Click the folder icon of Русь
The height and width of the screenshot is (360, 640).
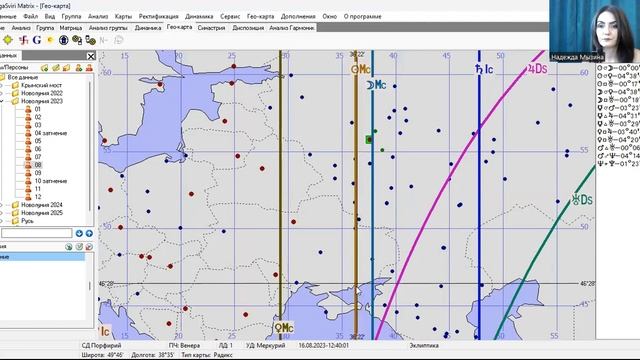[16, 221]
